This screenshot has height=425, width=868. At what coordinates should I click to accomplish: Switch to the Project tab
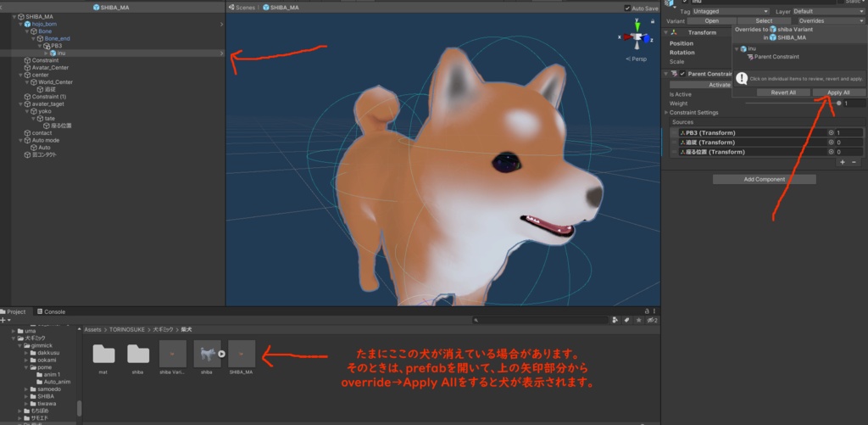pos(14,311)
